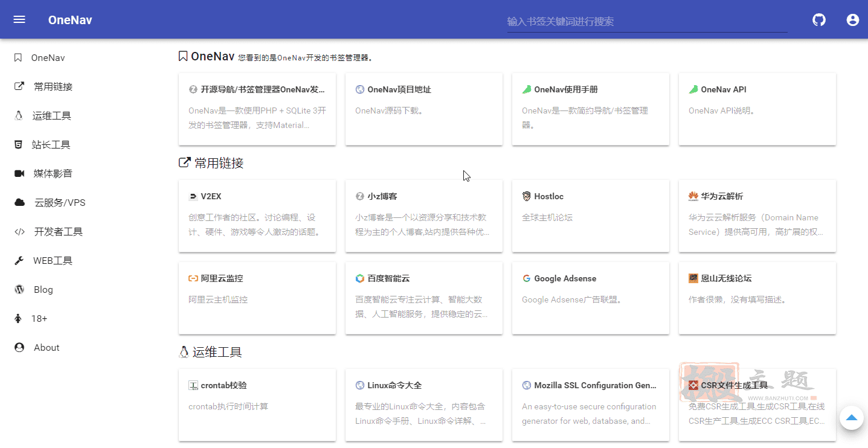
Task: Click the Google logo on Adsense card
Action: pos(527,278)
